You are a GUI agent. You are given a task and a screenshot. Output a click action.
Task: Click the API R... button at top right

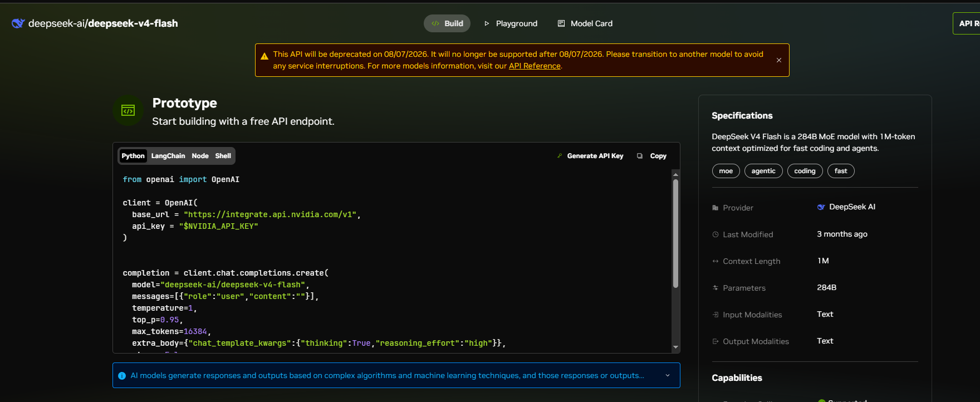pyautogui.click(x=967, y=23)
